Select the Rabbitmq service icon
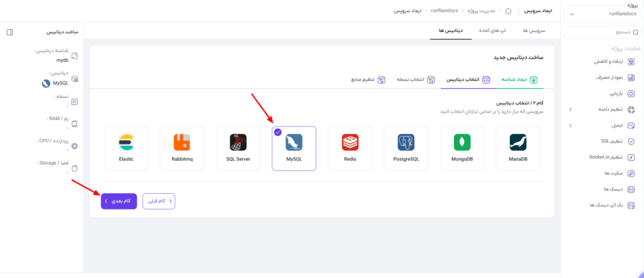This screenshot has height=278, width=644. (x=182, y=143)
